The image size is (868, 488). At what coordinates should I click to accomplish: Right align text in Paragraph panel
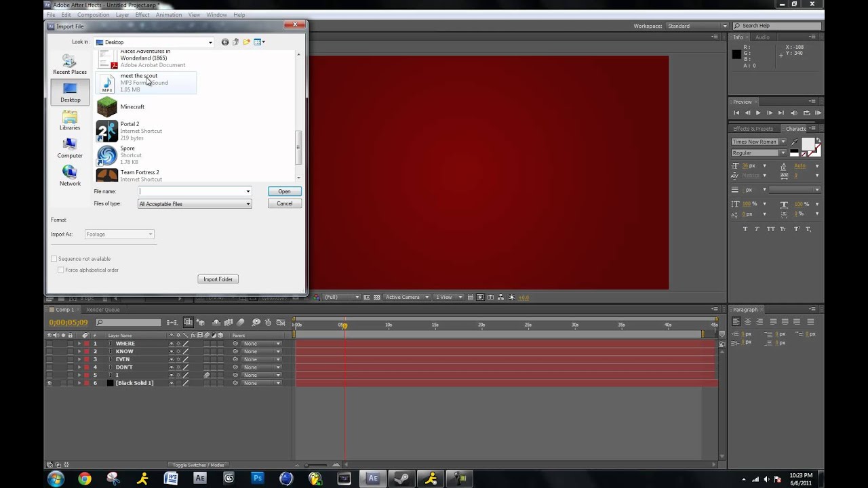tap(760, 322)
